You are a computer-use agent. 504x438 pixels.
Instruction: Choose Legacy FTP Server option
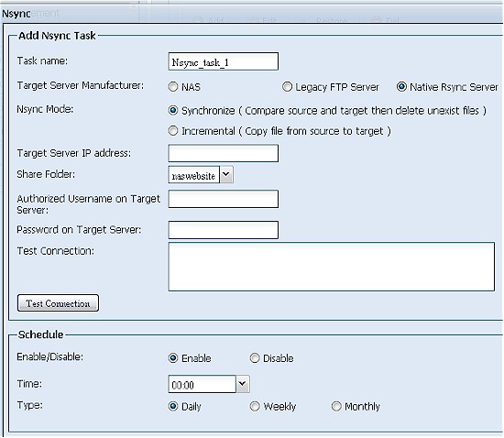coord(287,87)
